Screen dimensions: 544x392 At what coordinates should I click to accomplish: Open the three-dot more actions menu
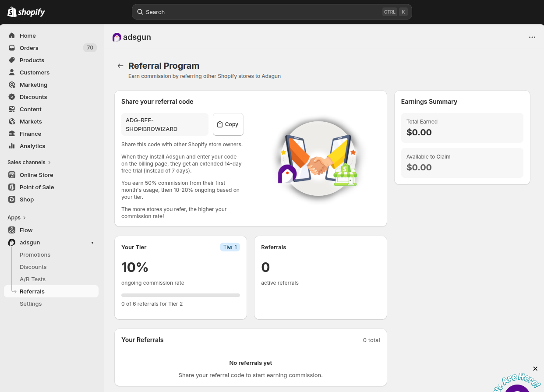click(x=532, y=37)
